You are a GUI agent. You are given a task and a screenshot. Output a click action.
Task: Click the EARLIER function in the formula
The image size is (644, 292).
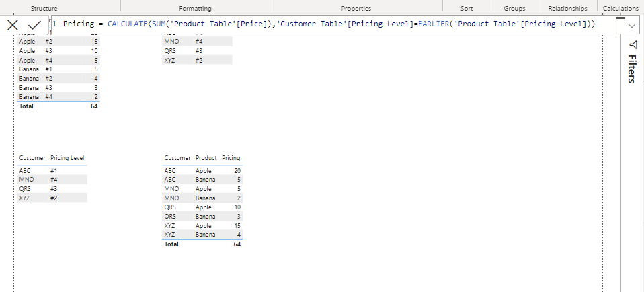[434, 24]
